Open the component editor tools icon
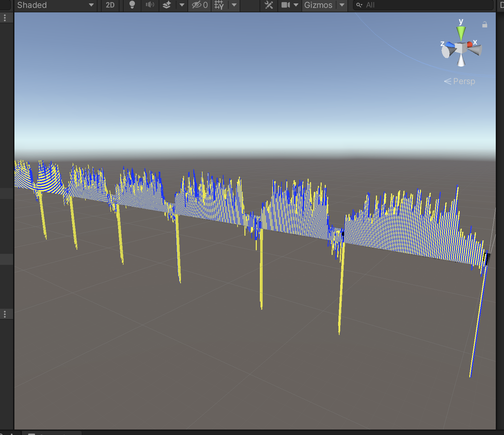The width and height of the screenshot is (504, 435). click(x=269, y=5)
